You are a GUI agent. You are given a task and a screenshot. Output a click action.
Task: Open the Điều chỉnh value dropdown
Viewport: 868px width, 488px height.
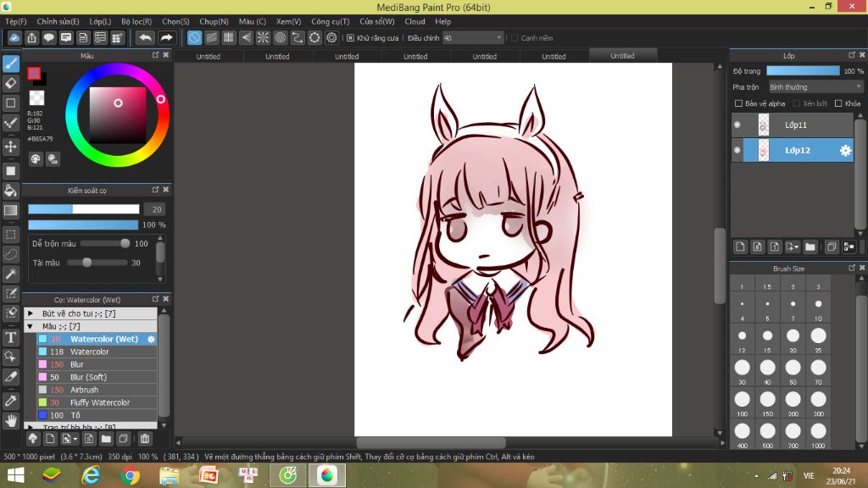pyautogui.click(x=498, y=37)
